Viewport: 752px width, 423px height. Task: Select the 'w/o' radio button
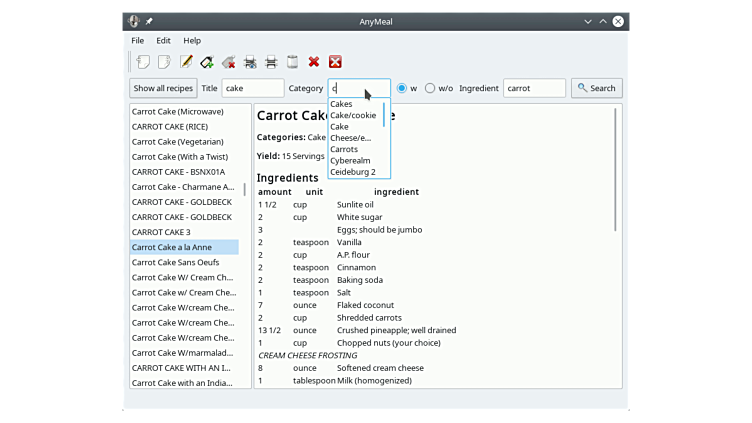[431, 88]
